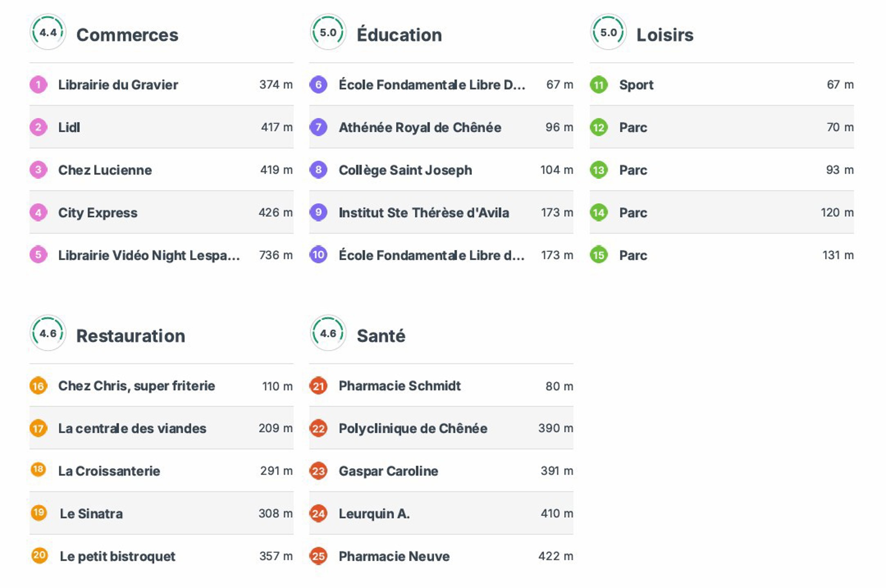Select Le petit bistroquet listing
The width and height of the screenshot is (886, 588).
pyautogui.click(x=118, y=556)
